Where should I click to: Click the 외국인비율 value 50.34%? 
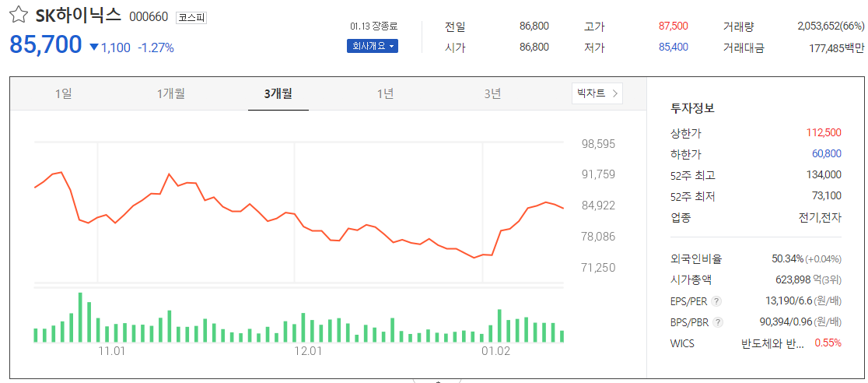tap(787, 258)
